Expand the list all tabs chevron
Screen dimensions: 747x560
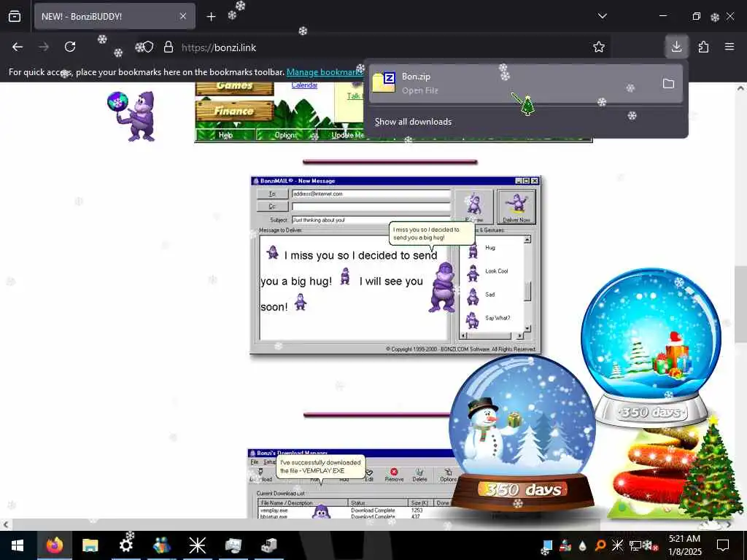[602, 16]
